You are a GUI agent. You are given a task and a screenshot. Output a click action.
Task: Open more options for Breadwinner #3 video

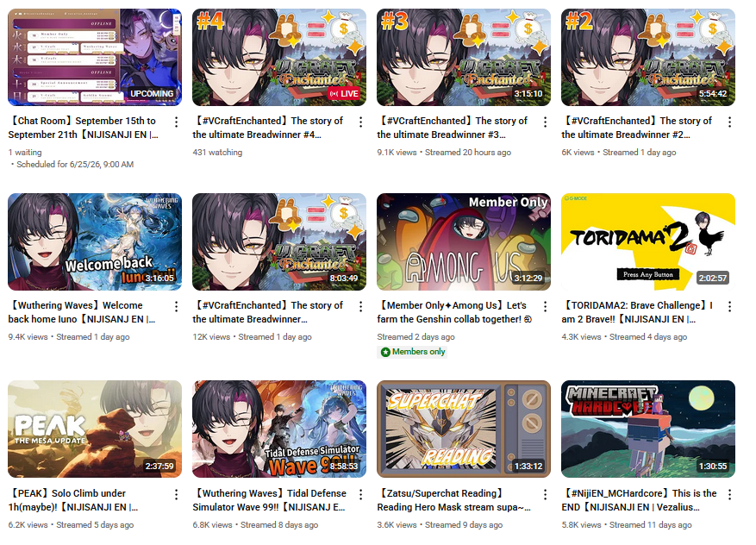546,122
